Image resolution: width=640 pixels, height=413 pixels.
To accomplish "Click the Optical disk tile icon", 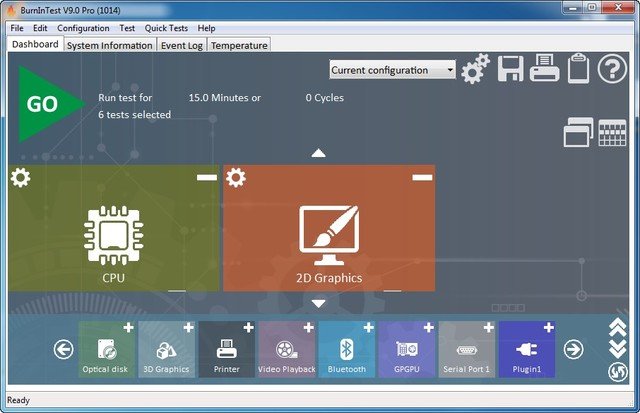I will [107, 349].
